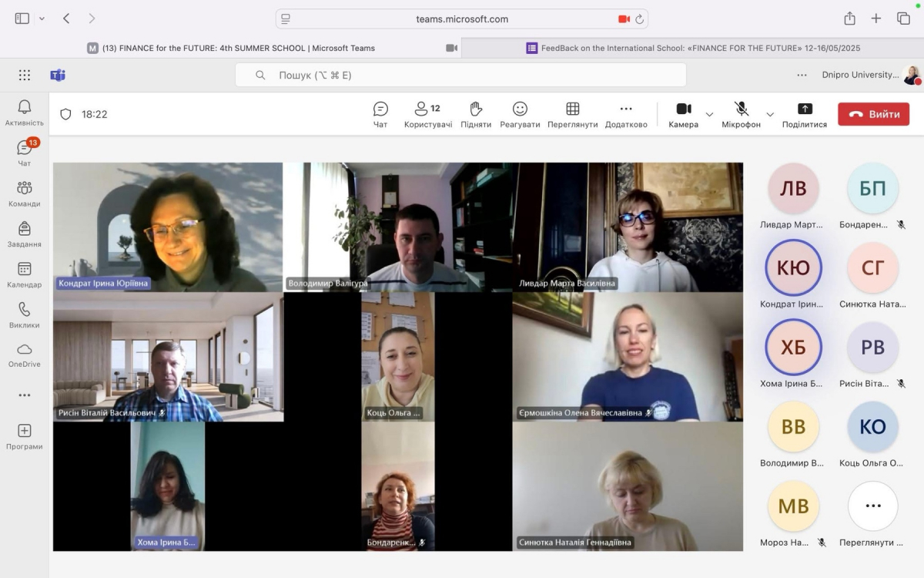Open Safari sidebar dropdown chevron

click(42, 18)
